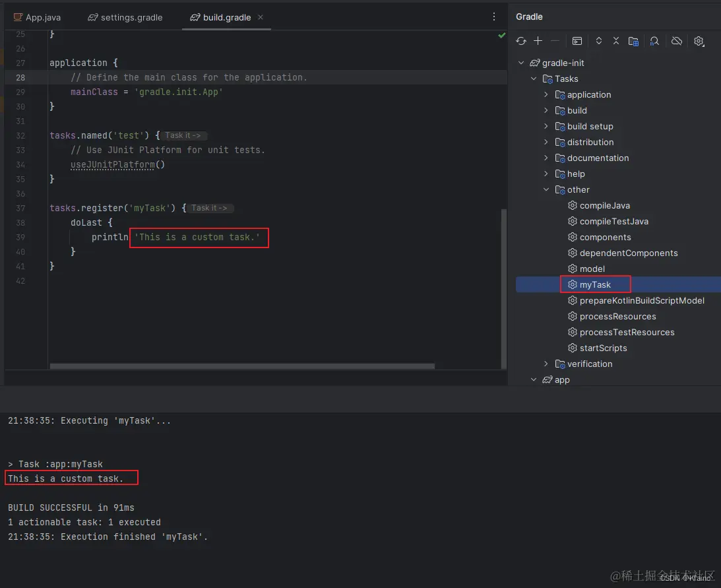The width and height of the screenshot is (721, 588).
Task: Click the editor horizontal scrollbar
Action: 242,366
